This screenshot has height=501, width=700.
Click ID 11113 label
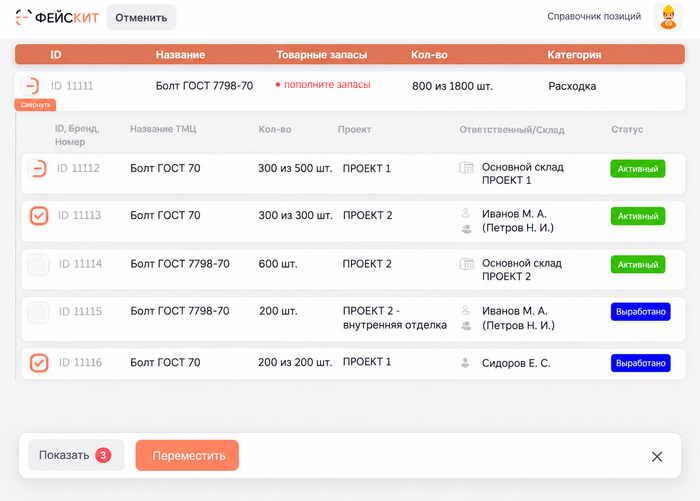point(79,215)
